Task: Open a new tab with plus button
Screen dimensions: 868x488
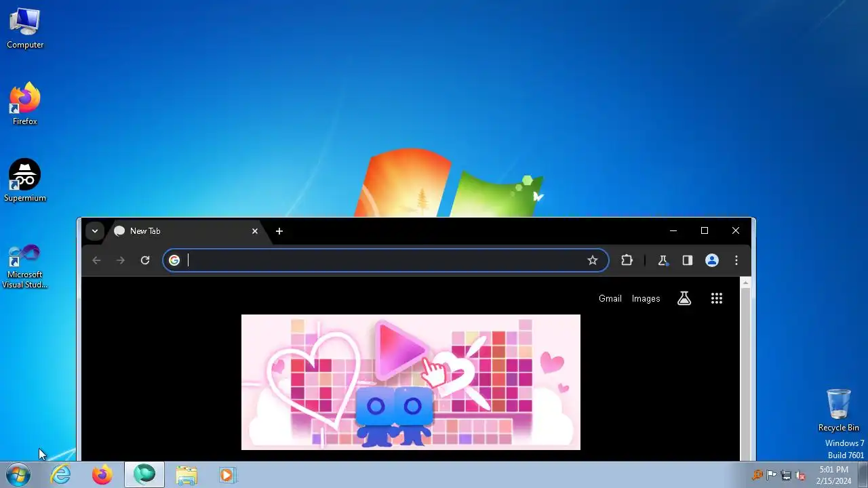Action: coord(279,231)
